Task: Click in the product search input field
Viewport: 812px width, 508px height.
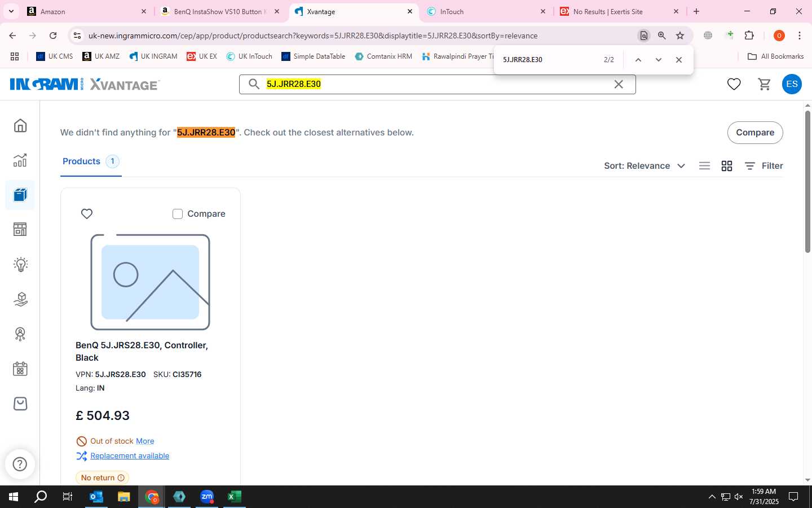Action: click(437, 84)
